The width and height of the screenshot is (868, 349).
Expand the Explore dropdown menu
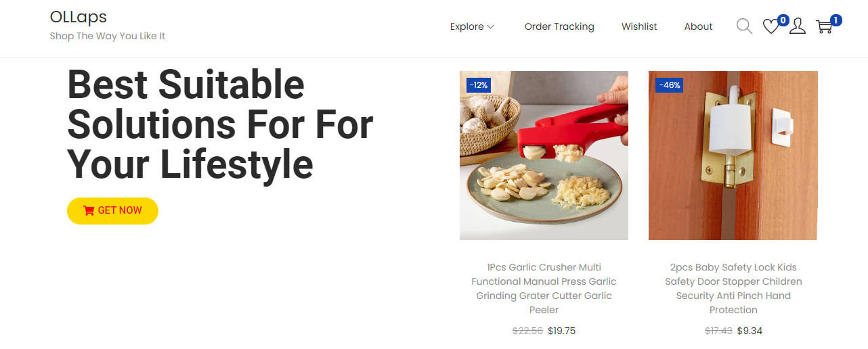pyautogui.click(x=467, y=26)
